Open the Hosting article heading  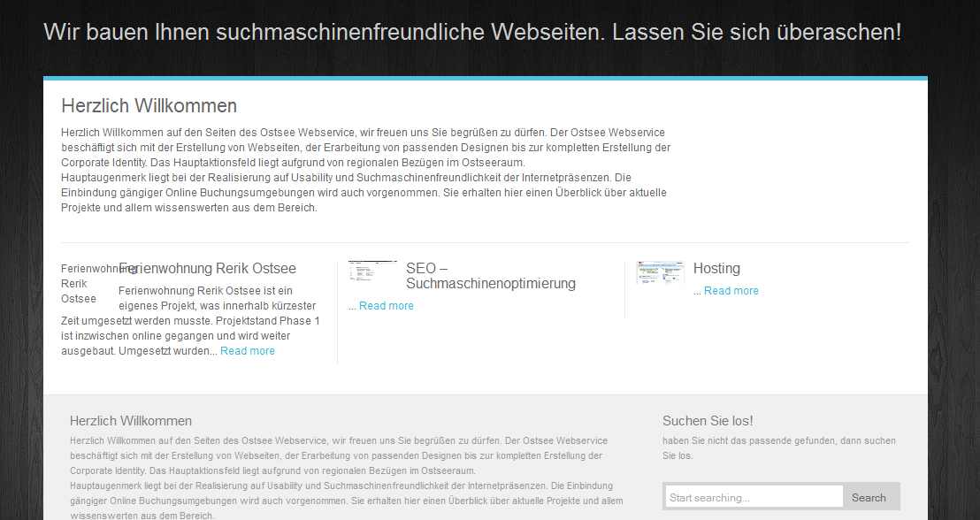(x=716, y=268)
